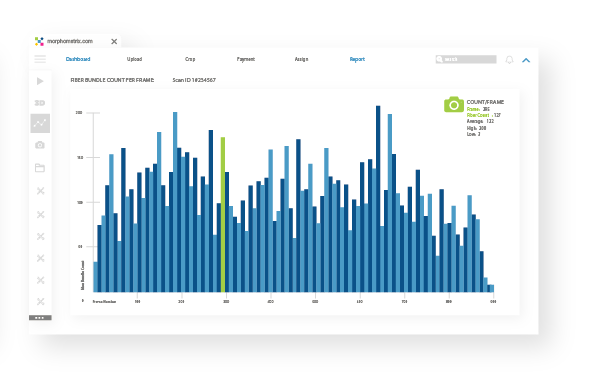Switch to the Upload tab
590x382 pixels.
[134, 59]
